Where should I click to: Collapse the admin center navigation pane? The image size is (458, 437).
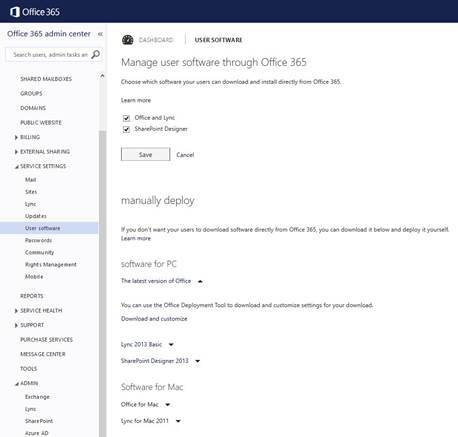(100, 34)
